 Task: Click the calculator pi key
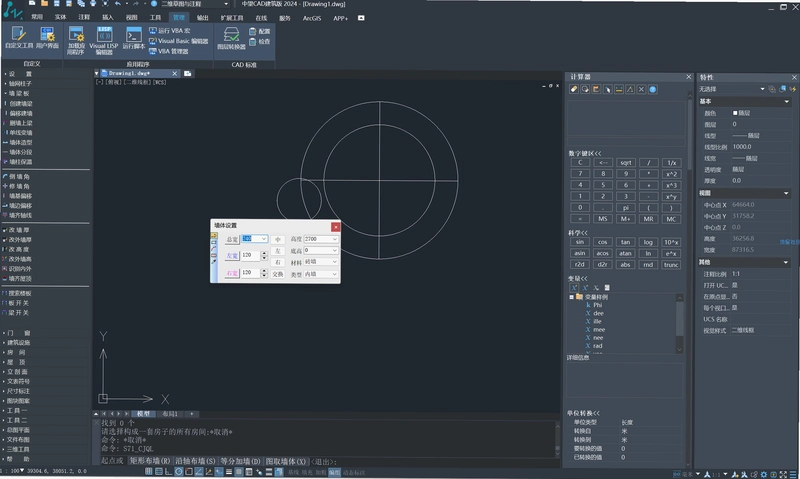point(626,208)
